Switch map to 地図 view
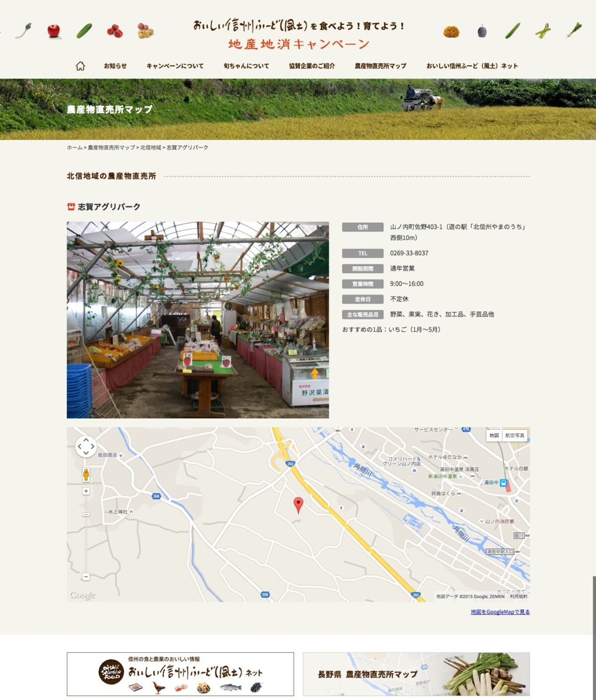Image resolution: width=596 pixels, height=700 pixels. pos(494,436)
